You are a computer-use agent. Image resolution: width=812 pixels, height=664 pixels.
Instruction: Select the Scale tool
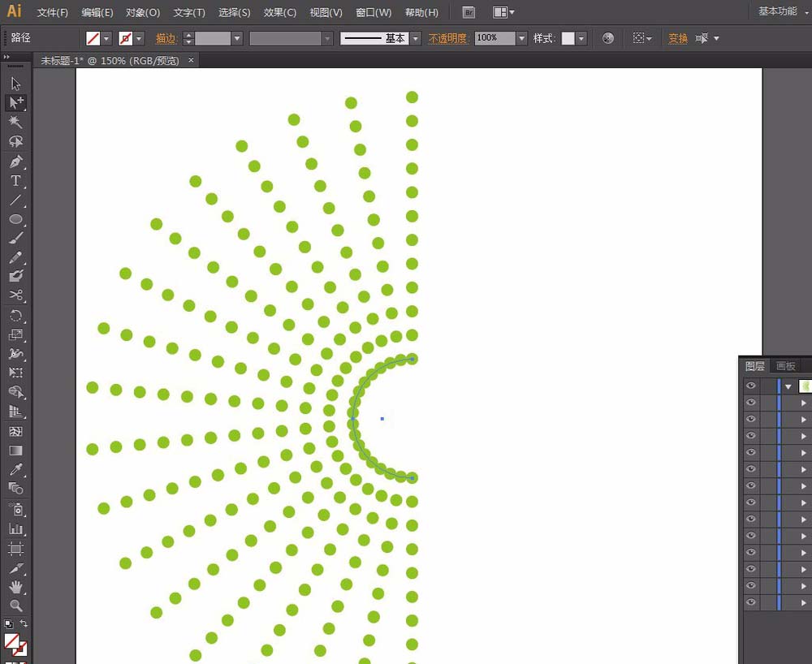(15, 335)
